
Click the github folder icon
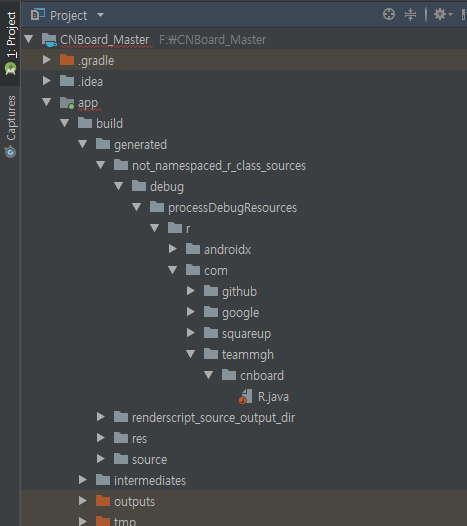pos(211,291)
